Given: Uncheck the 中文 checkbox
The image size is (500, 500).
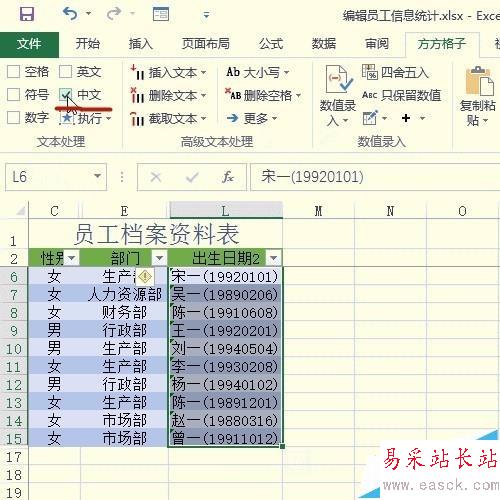Looking at the screenshot, I should 66,95.
